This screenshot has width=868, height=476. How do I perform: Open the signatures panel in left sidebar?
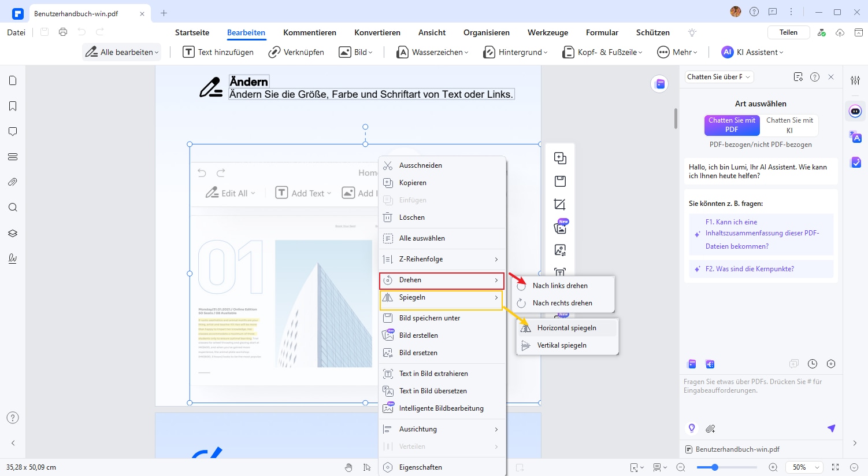click(13, 259)
